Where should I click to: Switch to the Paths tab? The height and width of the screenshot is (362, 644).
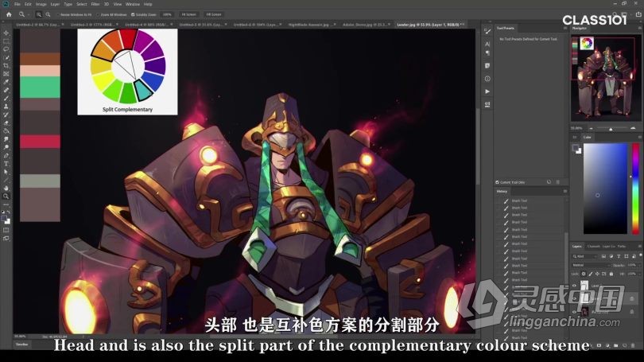tap(622, 246)
